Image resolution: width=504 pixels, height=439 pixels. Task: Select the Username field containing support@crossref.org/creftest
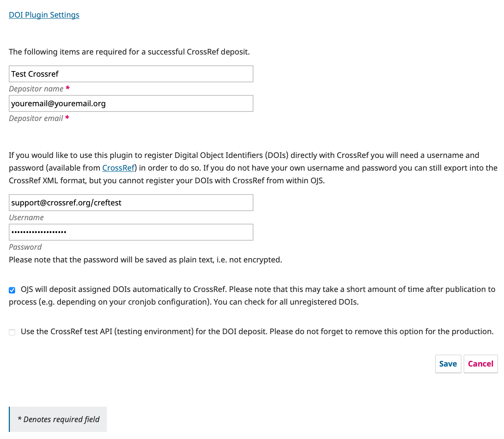131,203
